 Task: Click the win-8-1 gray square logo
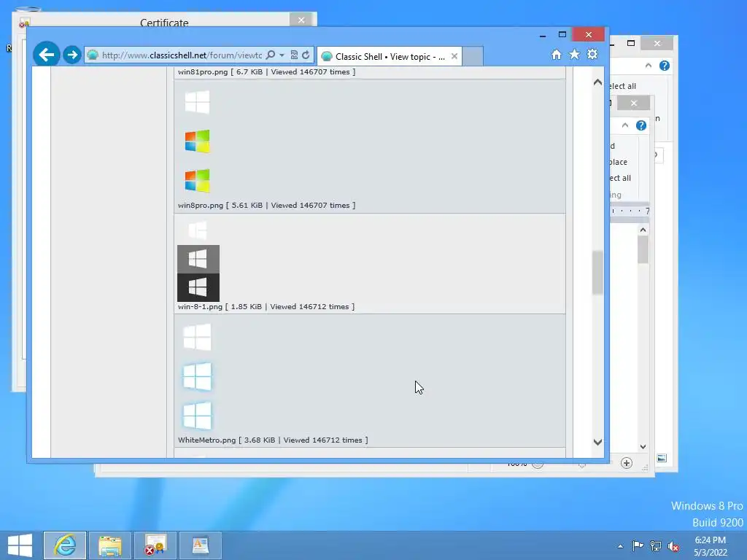tap(198, 259)
